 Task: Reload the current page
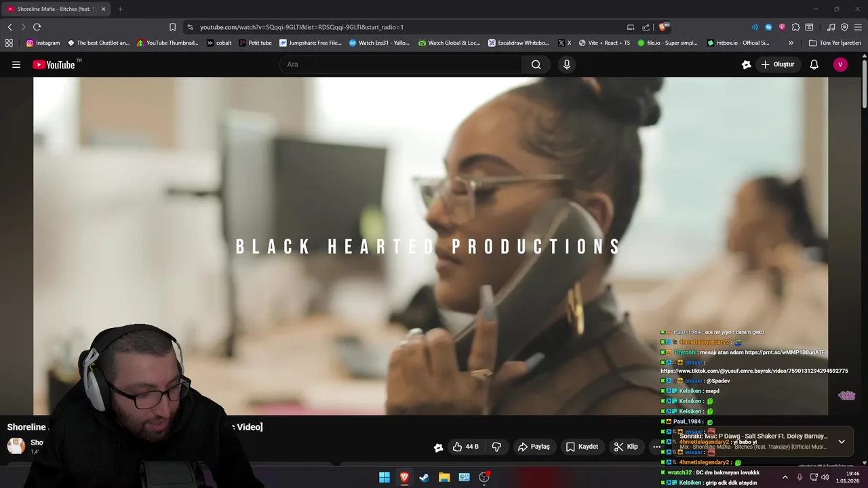(x=37, y=27)
